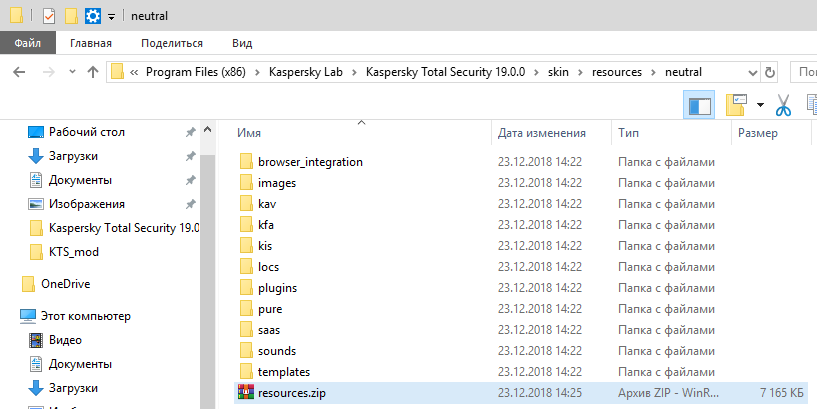817x409 pixels.
Task: Unpin Рабочий стол from quick access
Action: (x=190, y=132)
